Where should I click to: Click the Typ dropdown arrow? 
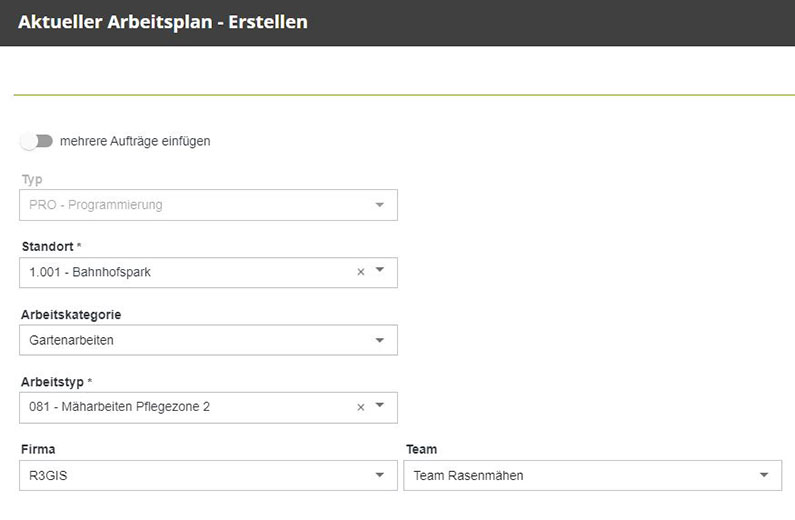(380, 205)
